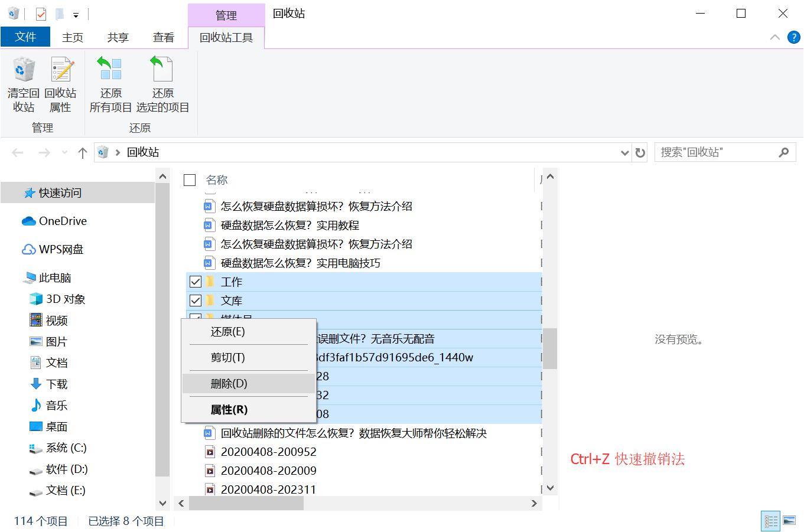804x532 pixels.
Task: Uncheck the 文库 folder checkbox
Action: [196, 300]
